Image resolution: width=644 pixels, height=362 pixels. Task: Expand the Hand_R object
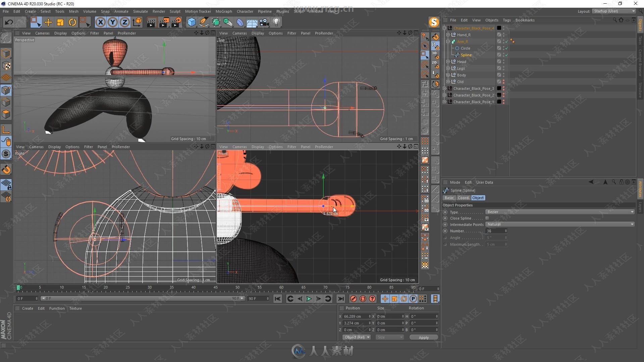coord(448,35)
